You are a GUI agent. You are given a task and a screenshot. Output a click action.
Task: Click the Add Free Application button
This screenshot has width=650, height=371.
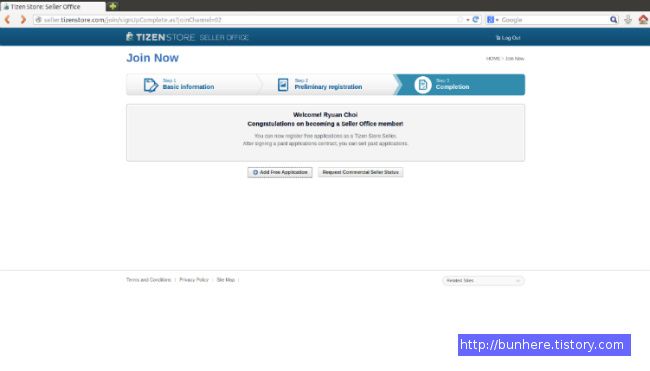[x=280, y=172]
